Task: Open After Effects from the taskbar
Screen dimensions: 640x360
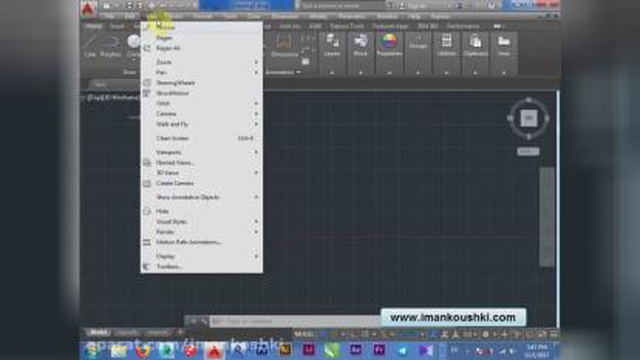Action: [356, 350]
